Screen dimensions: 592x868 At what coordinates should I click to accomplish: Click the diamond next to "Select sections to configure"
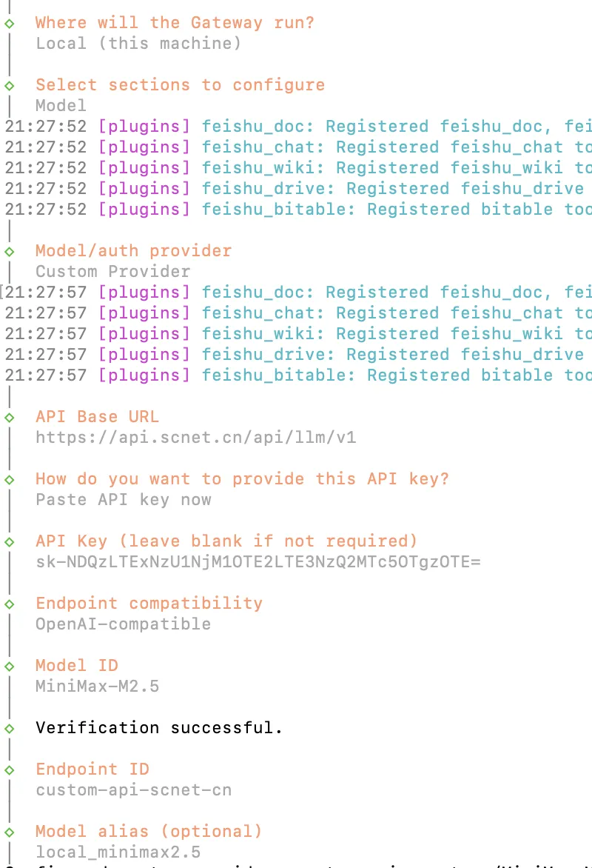[9, 85]
